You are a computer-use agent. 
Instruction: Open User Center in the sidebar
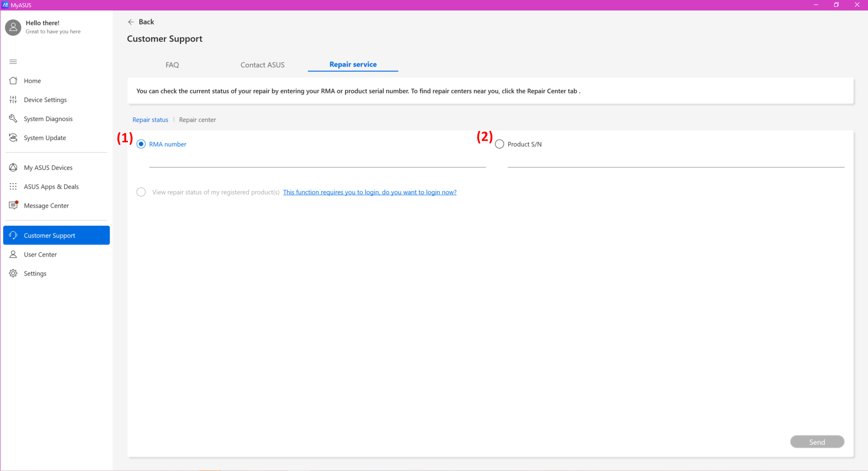point(57,254)
